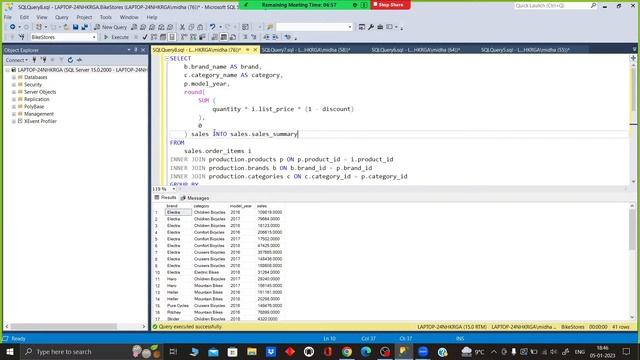The image size is (640, 360).
Task: Switch to the Results tab
Action: (165, 198)
